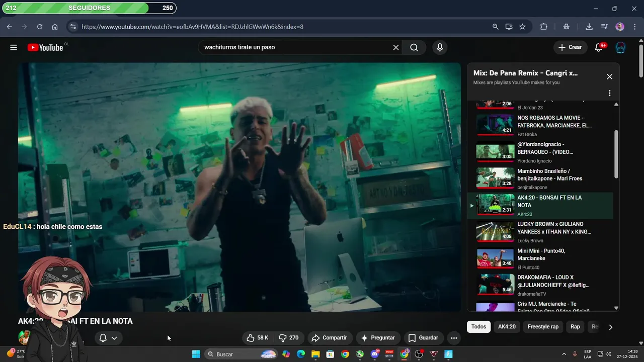The width and height of the screenshot is (644, 362).
Task: Select the Rap chip
Action: tap(575, 327)
